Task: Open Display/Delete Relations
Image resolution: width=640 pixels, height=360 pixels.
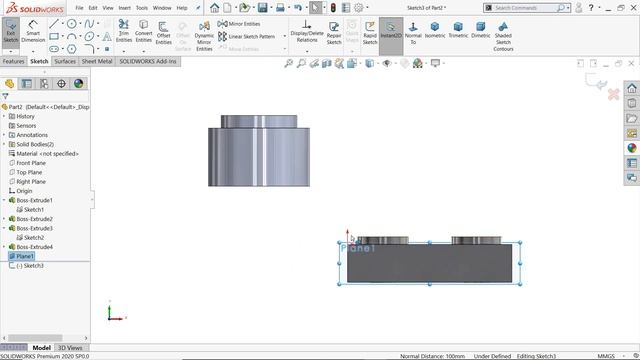Action: click(x=307, y=31)
